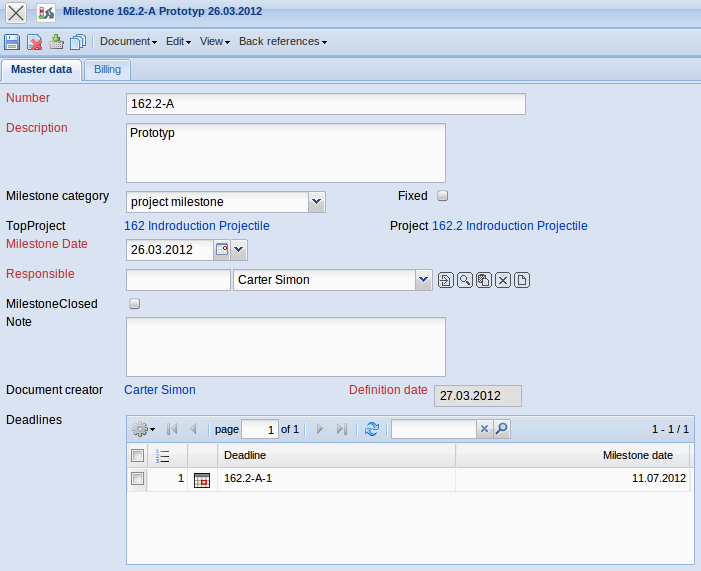Click the delete document icon with red X
This screenshot has height=571, width=701.
35,42
